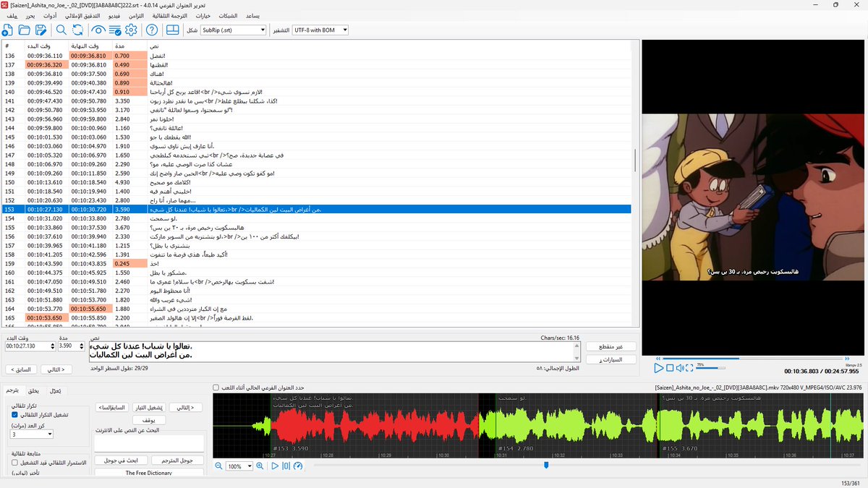Click the red waveform segment #153
This screenshot has width=868, height=488.
pyautogui.click(x=375, y=425)
